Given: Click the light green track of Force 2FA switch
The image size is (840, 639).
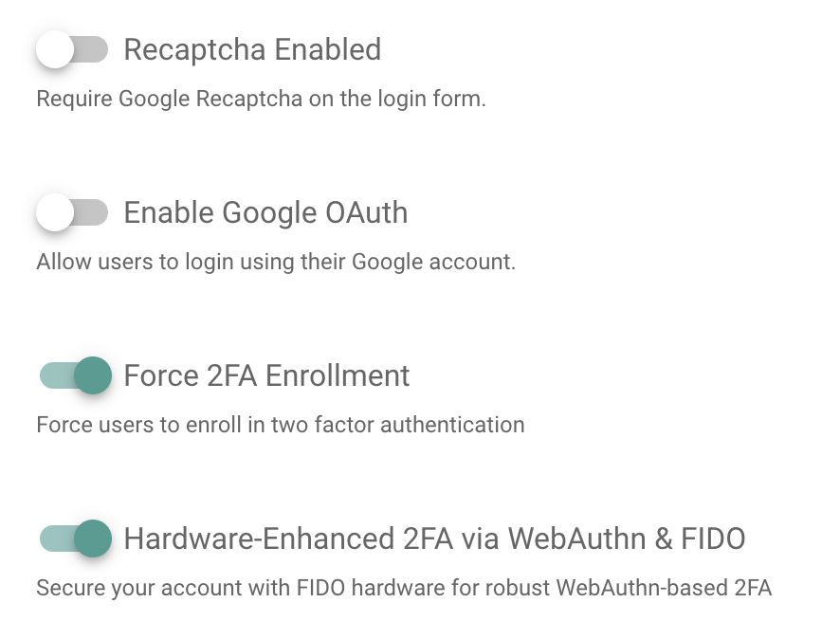Looking at the screenshot, I should [53, 375].
